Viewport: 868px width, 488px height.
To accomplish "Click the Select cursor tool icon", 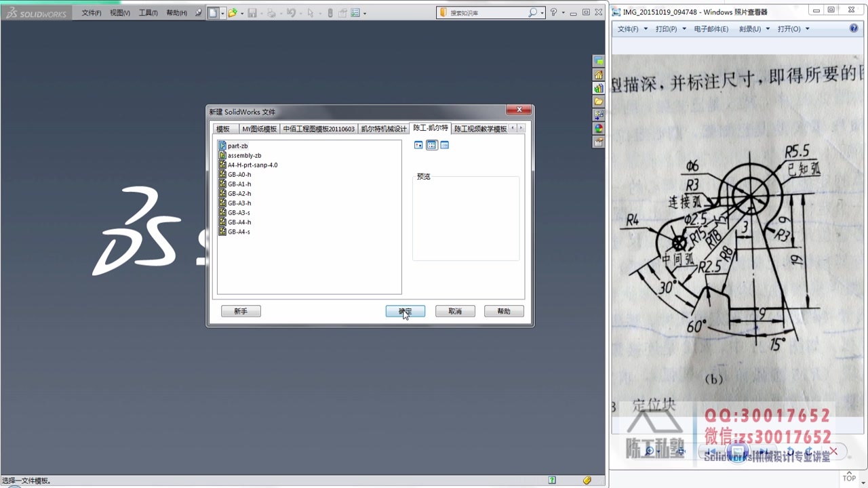I will pos(310,13).
